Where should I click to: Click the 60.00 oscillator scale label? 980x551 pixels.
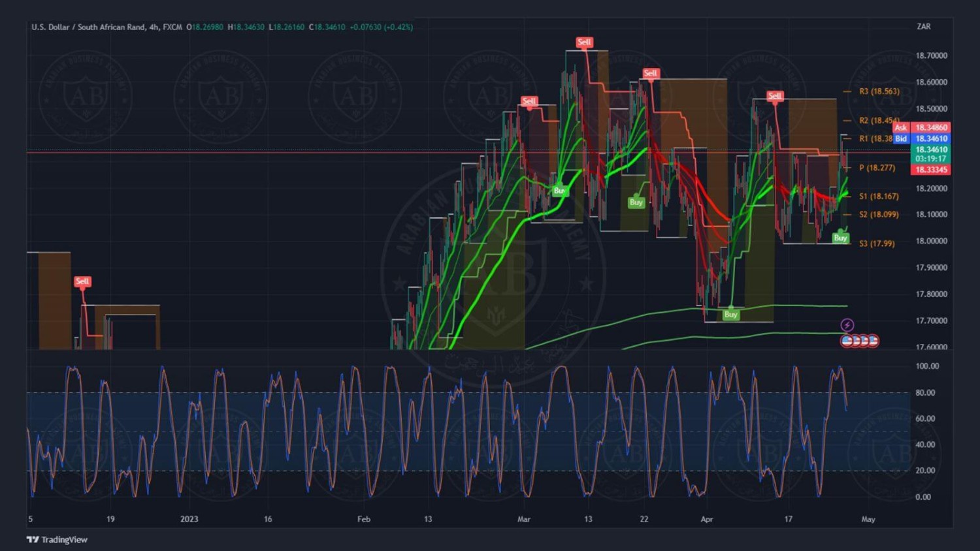tap(925, 418)
